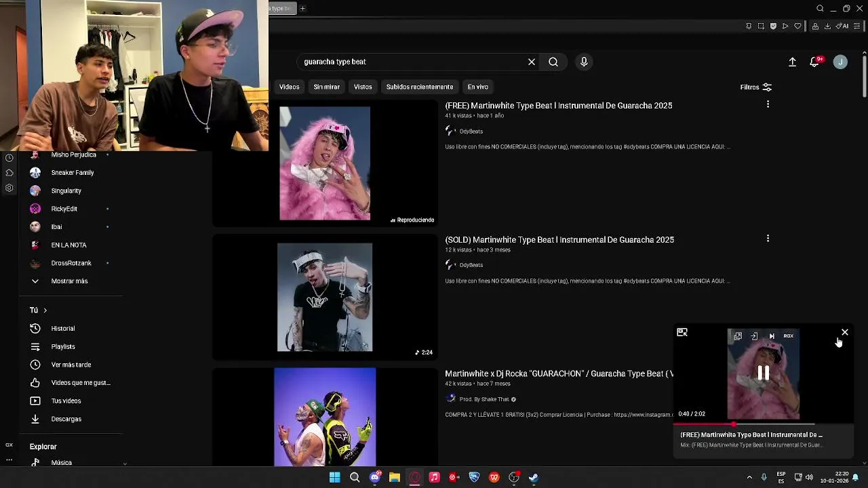Open the Sneaker Family subscription channel
868x488 pixels.
(x=72, y=173)
